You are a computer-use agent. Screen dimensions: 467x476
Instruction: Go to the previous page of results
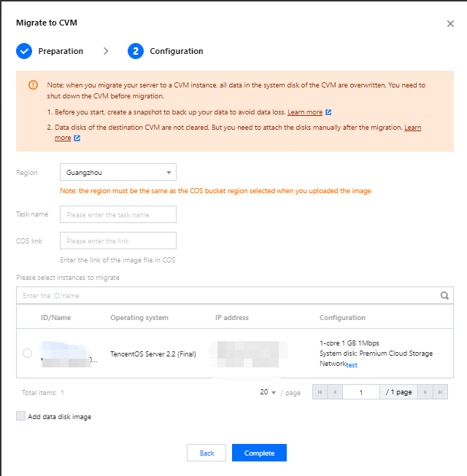click(x=334, y=392)
